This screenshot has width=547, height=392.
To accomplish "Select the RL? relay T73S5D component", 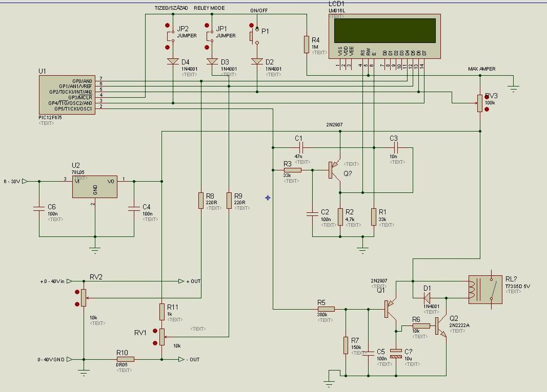I will pyautogui.click(x=485, y=290).
